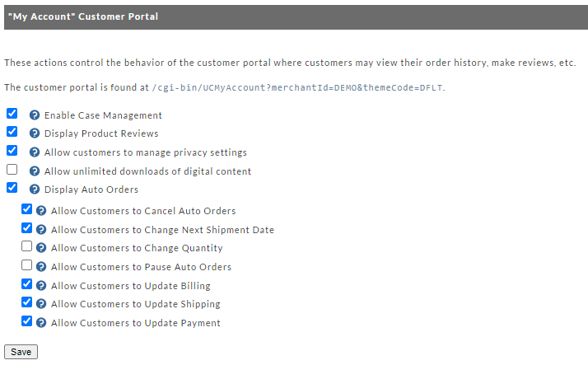Click the UCMyAccount customer portal URL text
588x365 pixels.
(297, 88)
